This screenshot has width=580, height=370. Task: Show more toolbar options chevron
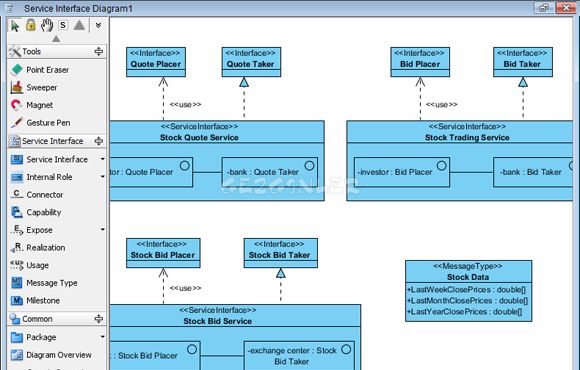pos(98,25)
